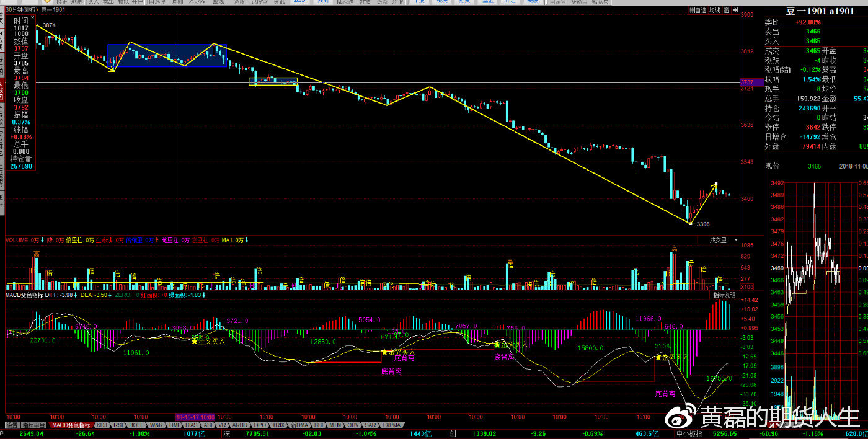Switch to the EXPMA indicator tab
The image size is (868, 439).
[x=392, y=425]
